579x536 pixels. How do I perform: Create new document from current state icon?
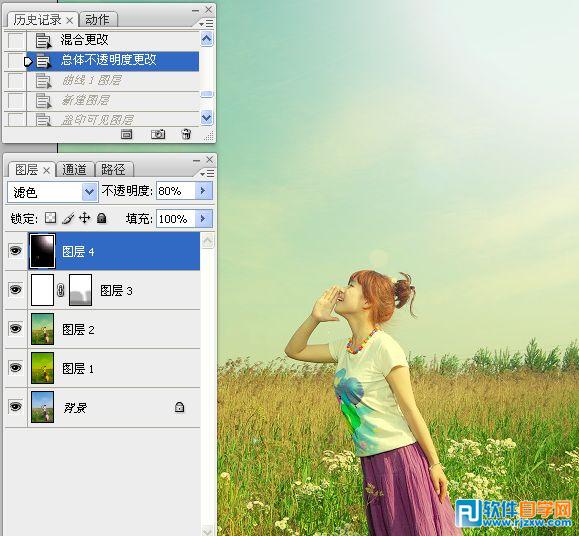tap(127, 134)
